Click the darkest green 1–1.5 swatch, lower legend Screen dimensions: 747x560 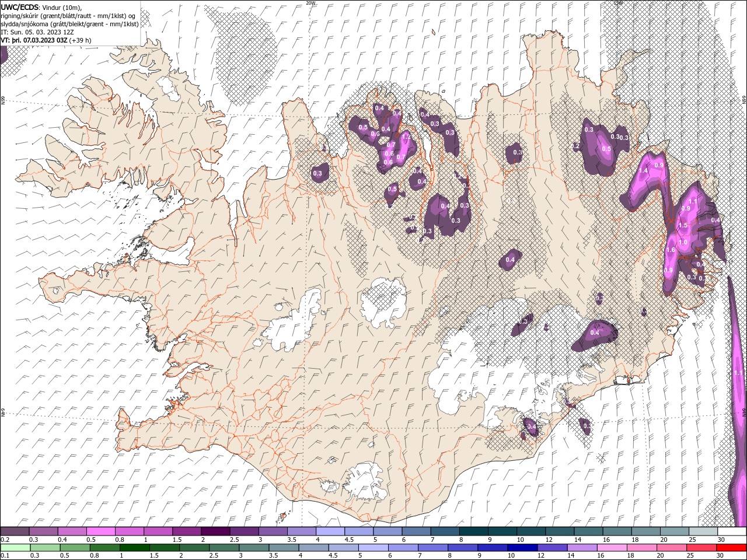[134, 548]
